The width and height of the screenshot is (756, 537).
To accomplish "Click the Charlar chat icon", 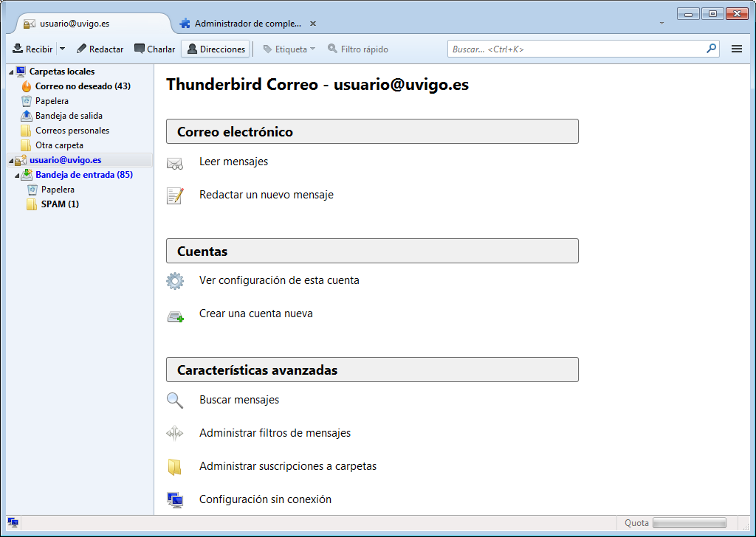I will [x=140, y=49].
